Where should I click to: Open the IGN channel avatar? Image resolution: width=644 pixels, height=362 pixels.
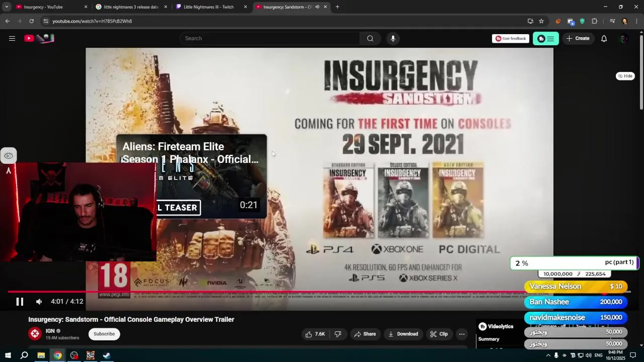(35, 333)
